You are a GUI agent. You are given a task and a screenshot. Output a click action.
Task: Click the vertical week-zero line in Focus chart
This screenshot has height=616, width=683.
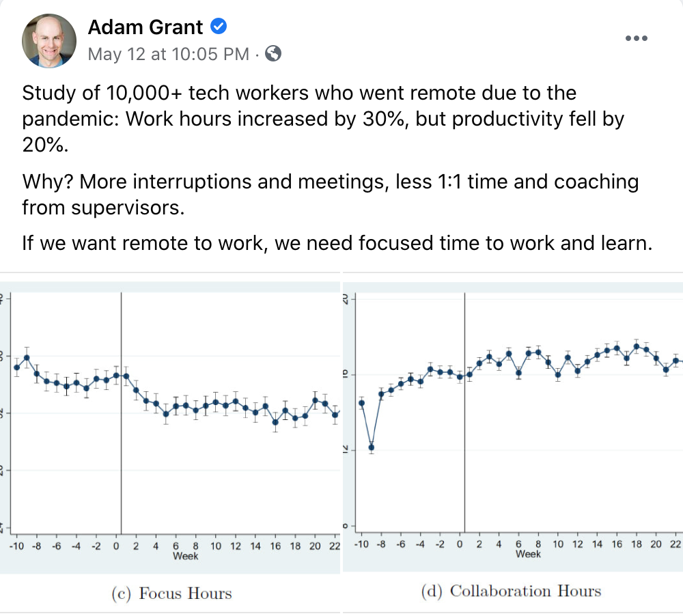[121, 412]
